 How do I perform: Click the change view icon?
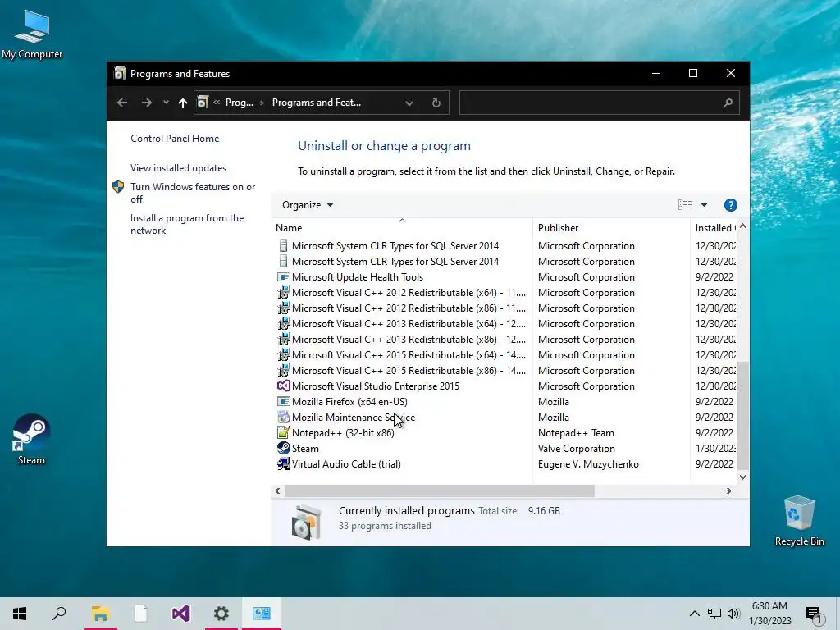click(685, 204)
